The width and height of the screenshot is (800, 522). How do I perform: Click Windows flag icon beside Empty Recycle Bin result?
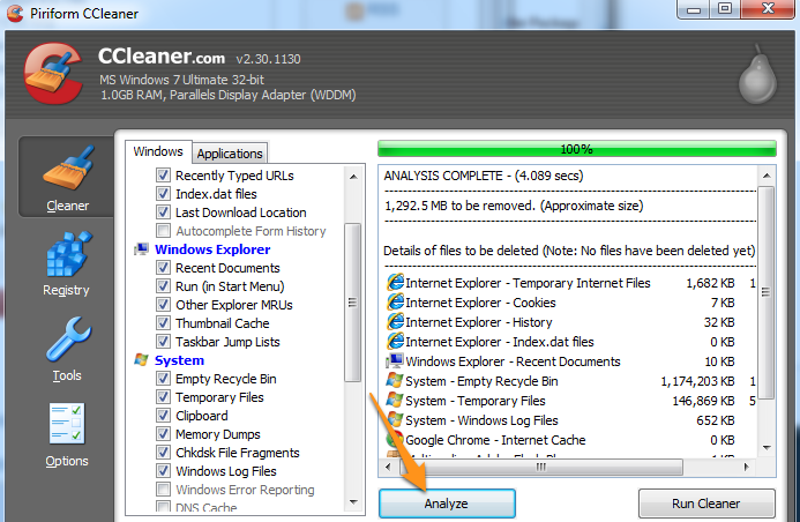[395, 381]
